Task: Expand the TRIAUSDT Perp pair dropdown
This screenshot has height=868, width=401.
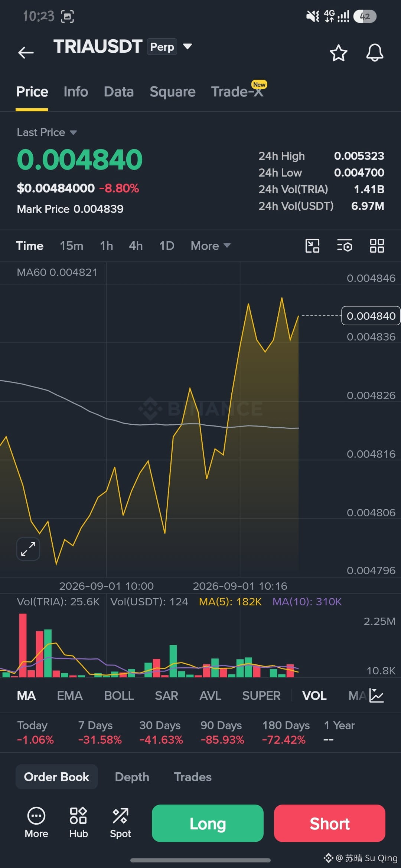Action: [188, 46]
